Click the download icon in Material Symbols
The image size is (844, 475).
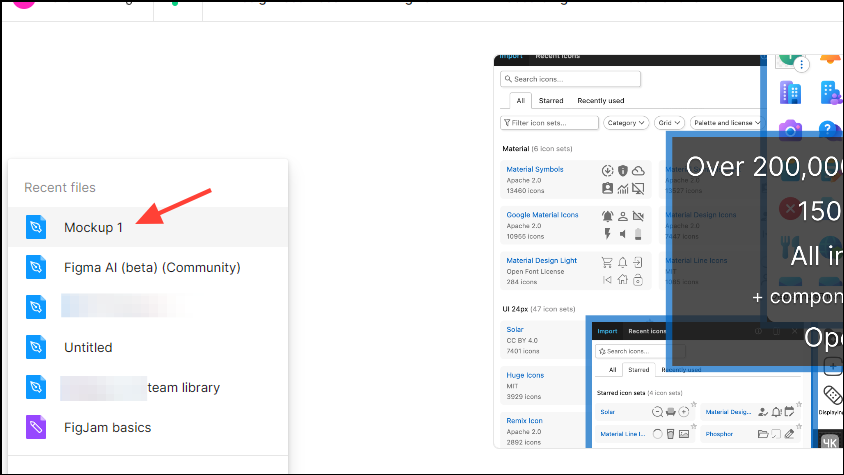(607, 171)
